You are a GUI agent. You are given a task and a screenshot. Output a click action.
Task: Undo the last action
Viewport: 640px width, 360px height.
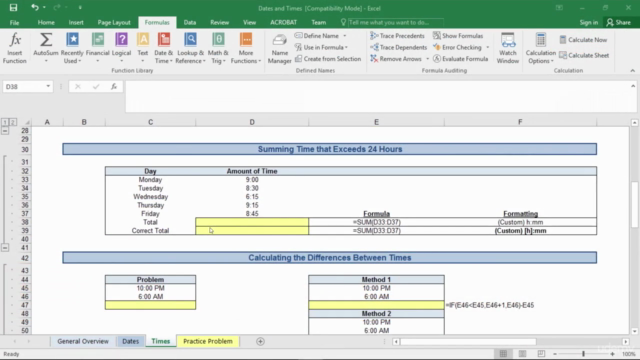click(x=34, y=7)
